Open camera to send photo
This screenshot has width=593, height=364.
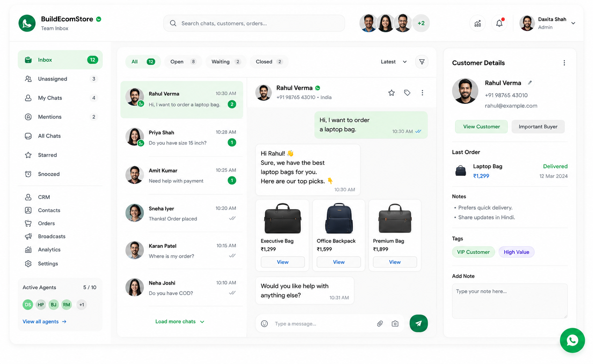pos(395,324)
